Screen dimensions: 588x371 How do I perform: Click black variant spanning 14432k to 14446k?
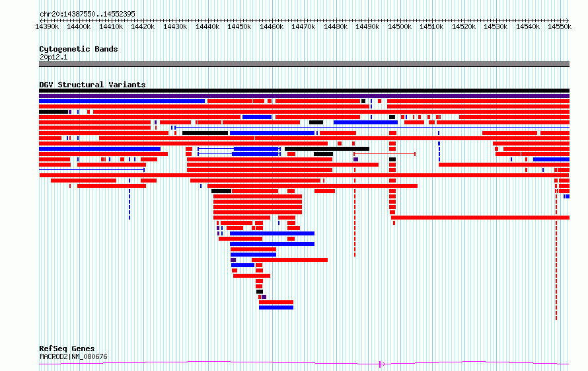[x=205, y=133]
